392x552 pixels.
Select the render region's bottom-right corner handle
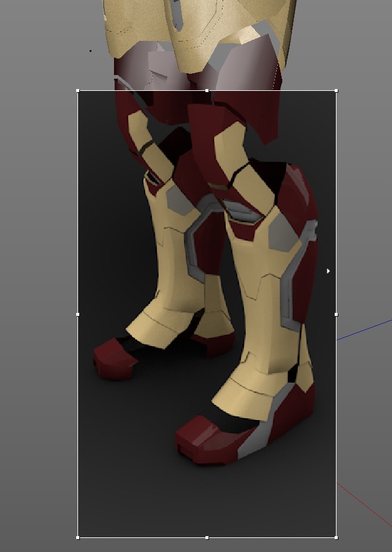337,537
